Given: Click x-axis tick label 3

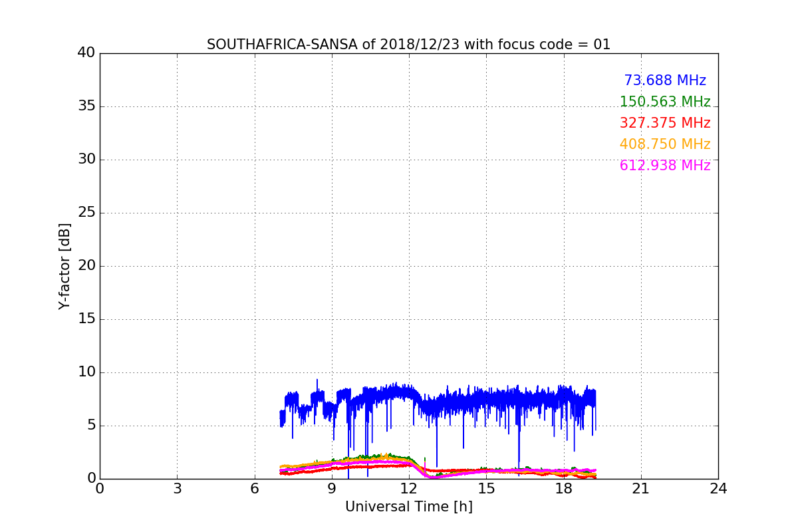Looking at the screenshot, I should click(x=177, y=489).
